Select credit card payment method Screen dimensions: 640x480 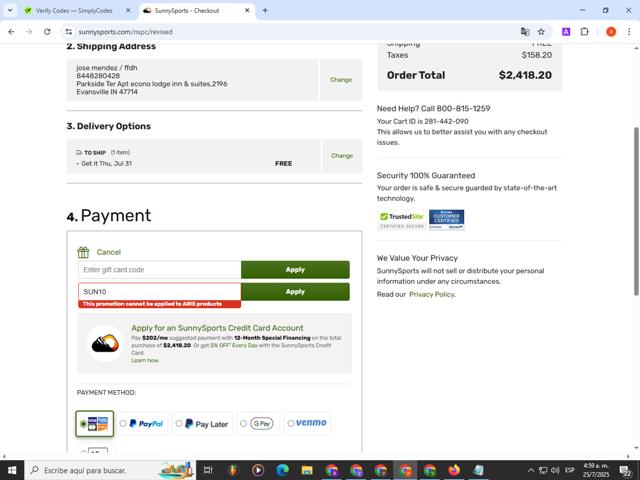pyautogui.click(x=95, y=424)
